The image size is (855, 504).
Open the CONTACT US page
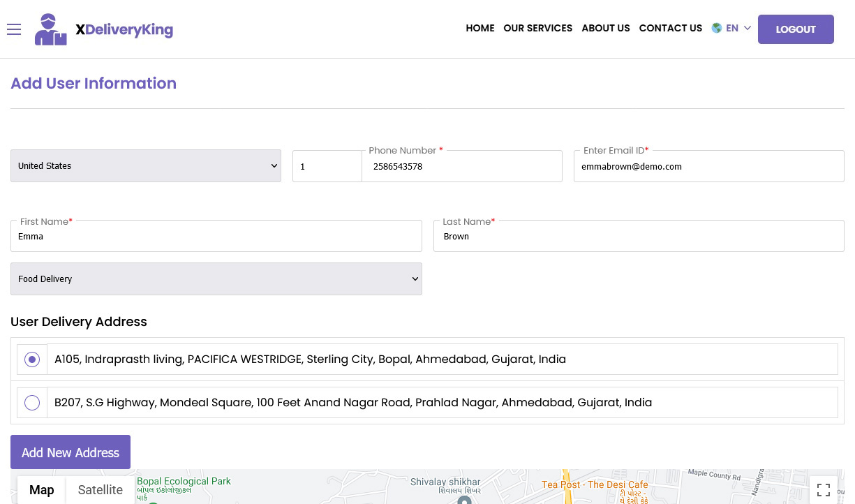click(x=671, y=29)
